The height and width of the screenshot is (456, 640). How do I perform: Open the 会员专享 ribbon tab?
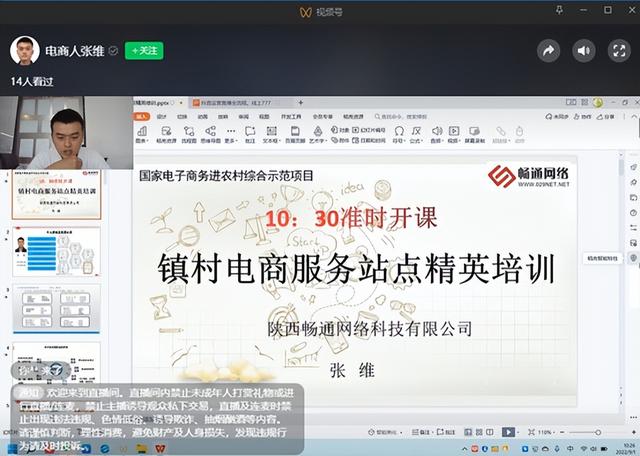(322, 117)
